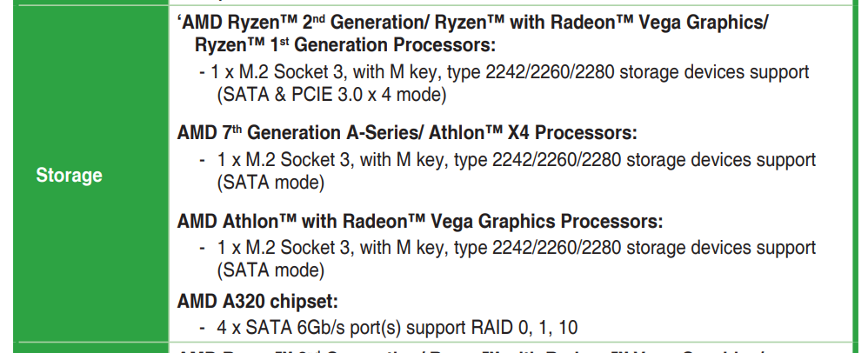This screenshot has height=353, width=868.
Task: Click the 'AMD Ryzen 2nd Generation' heading line
Action: pyautogui.click(x=348, y=23)
